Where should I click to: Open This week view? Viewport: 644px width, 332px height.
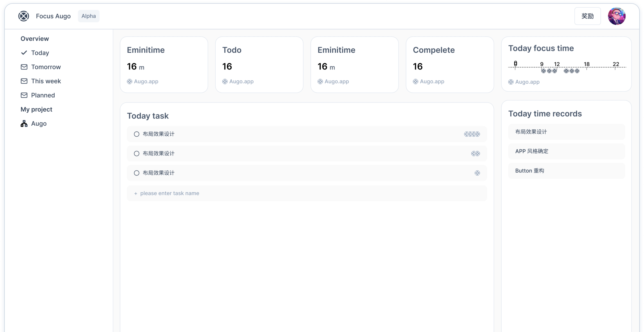46,81
